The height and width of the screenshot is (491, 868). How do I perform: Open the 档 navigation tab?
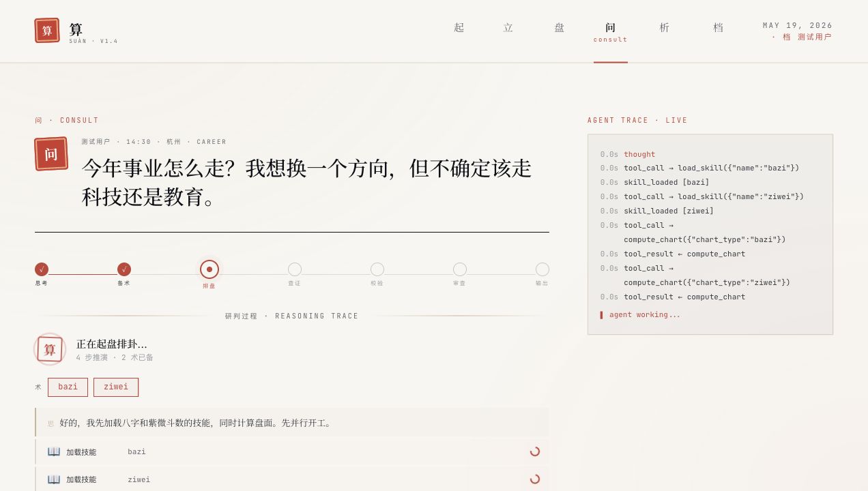pos(719,28)
